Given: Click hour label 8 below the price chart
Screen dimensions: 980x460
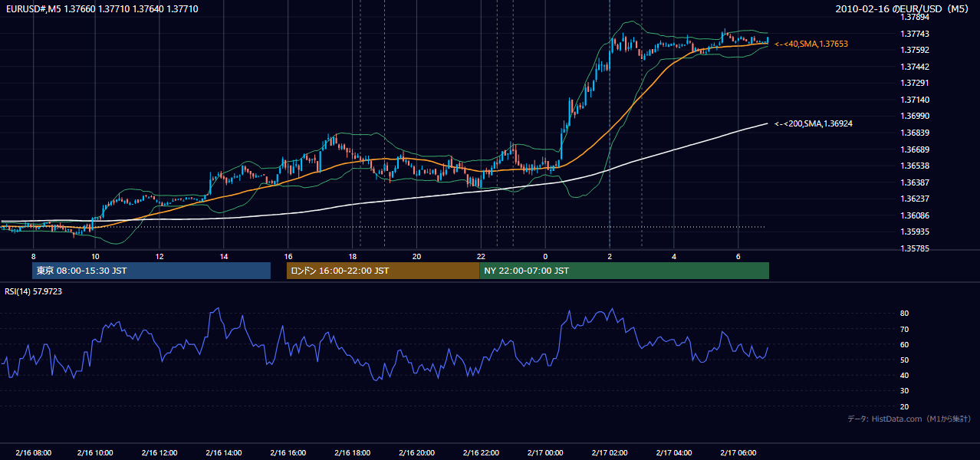Looking at the screenshot, I should coord(33,256).
